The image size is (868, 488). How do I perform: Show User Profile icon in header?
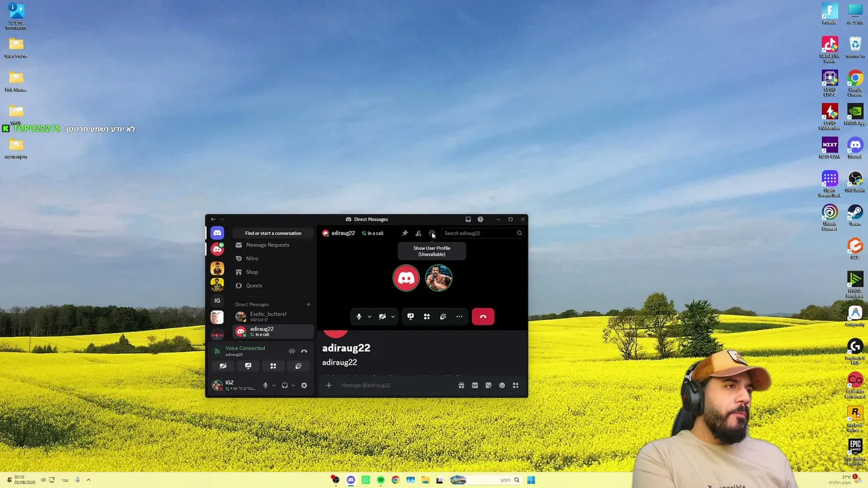[432, 233]
